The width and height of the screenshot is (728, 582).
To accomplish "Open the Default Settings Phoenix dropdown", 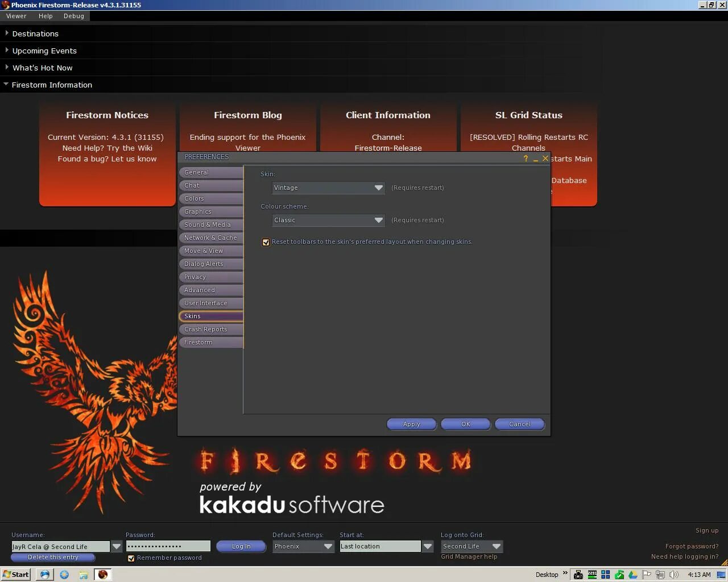I will point(303,546).
